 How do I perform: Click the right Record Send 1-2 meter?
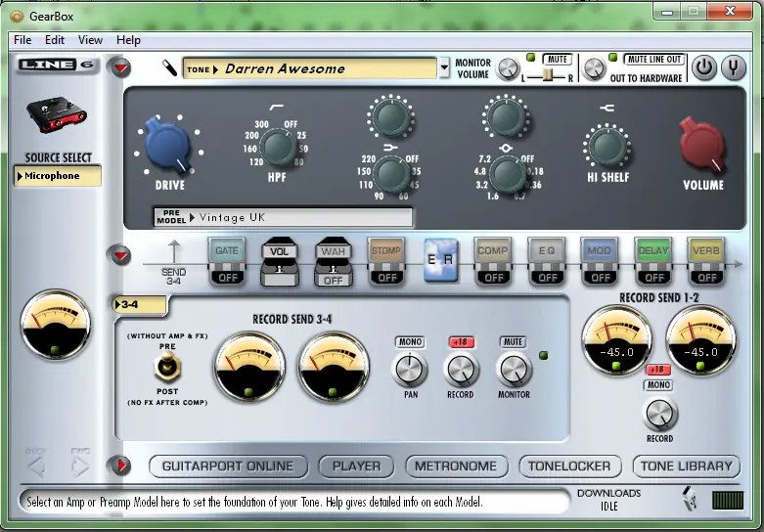pos(700,340)
